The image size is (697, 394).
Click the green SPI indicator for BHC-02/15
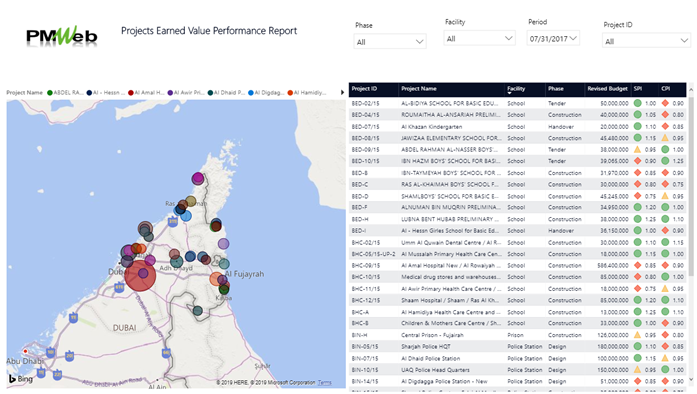637,242
